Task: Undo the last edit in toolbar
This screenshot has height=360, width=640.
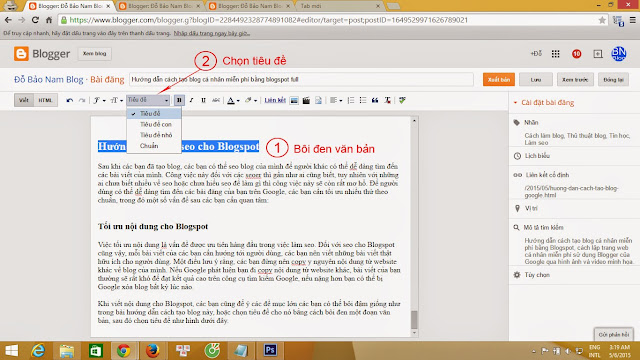Action: (70, 100)
